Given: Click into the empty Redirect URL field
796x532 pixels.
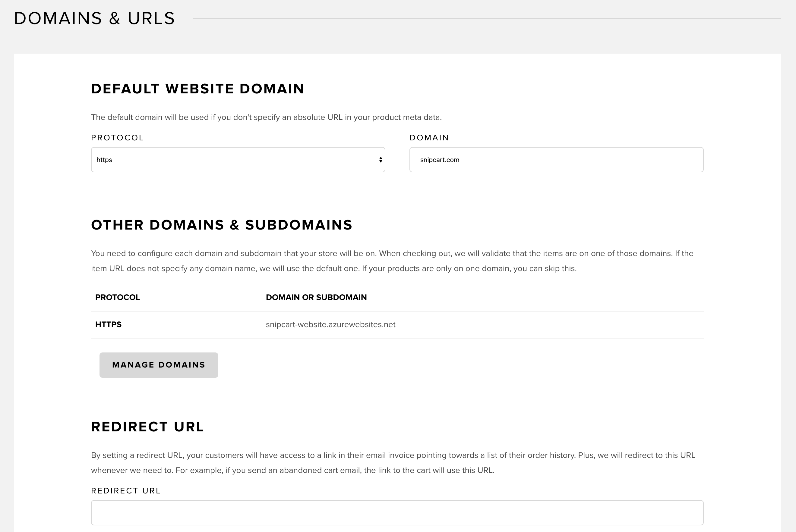Looking at the screenshot, I should [396, 513].
